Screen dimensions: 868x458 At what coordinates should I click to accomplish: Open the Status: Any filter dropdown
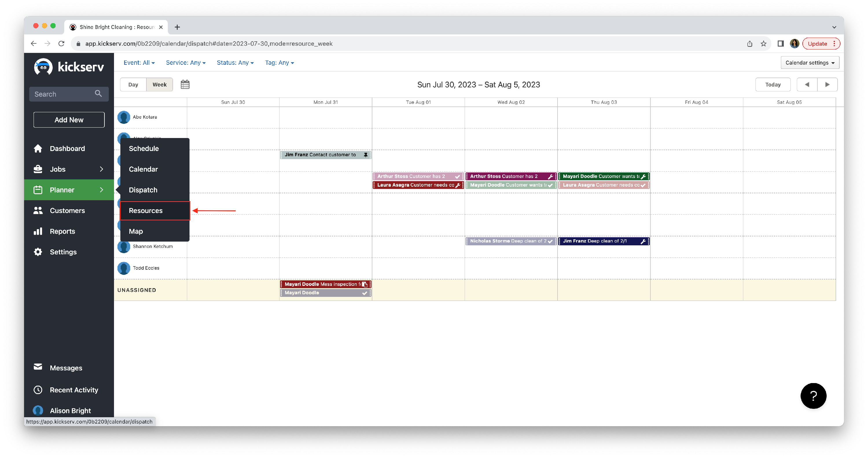(x=235, y=63)
